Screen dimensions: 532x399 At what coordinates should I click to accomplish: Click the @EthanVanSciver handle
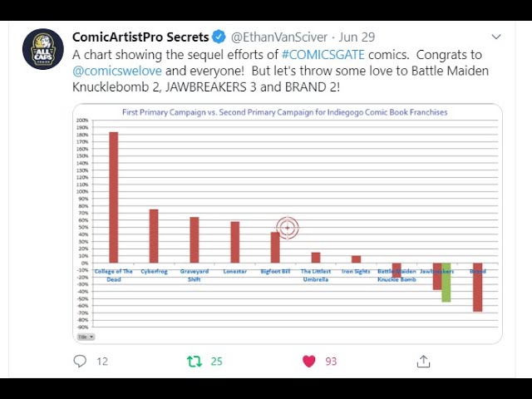278,37
